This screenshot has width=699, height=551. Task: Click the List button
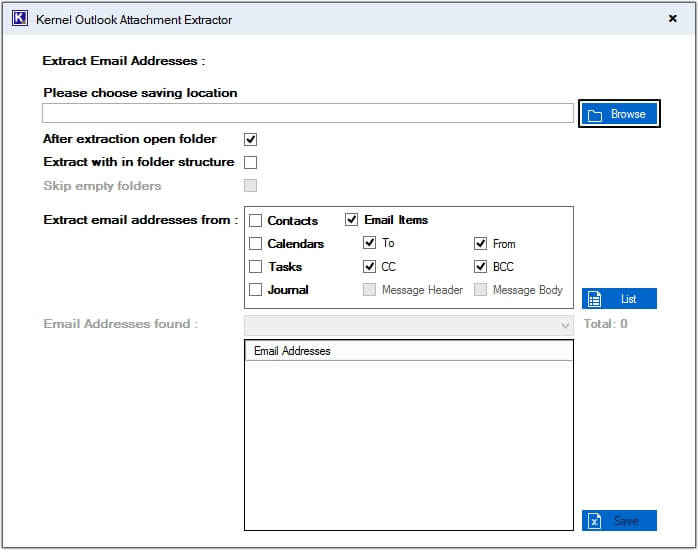click(619, 299)
